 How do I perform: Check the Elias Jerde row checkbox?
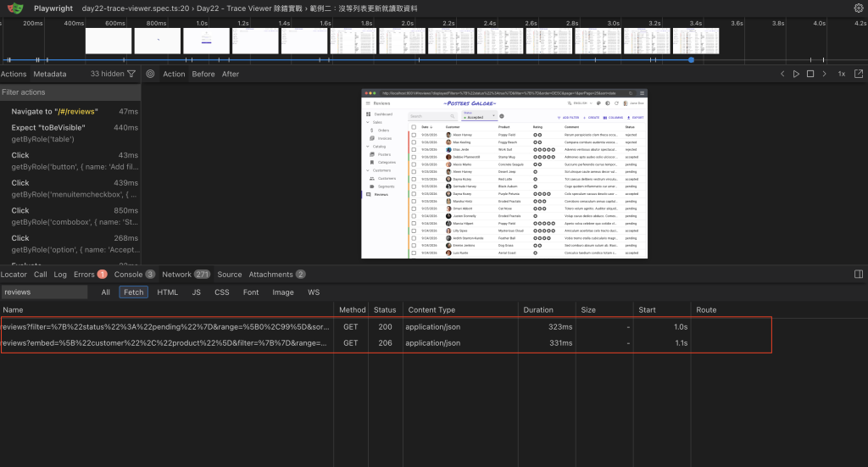[414, 149]
